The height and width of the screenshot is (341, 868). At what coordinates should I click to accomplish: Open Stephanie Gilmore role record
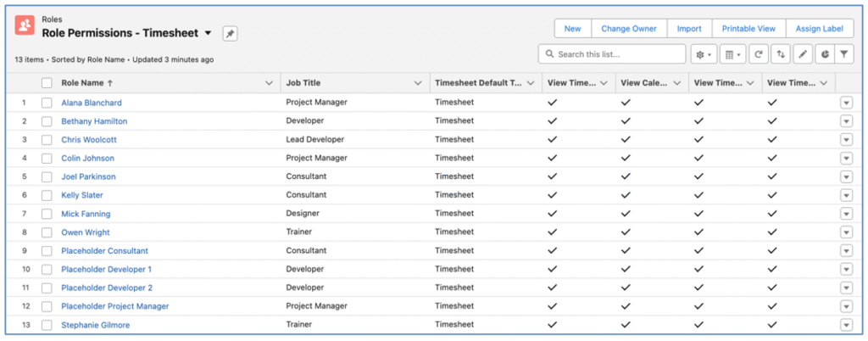click(95, 325)
